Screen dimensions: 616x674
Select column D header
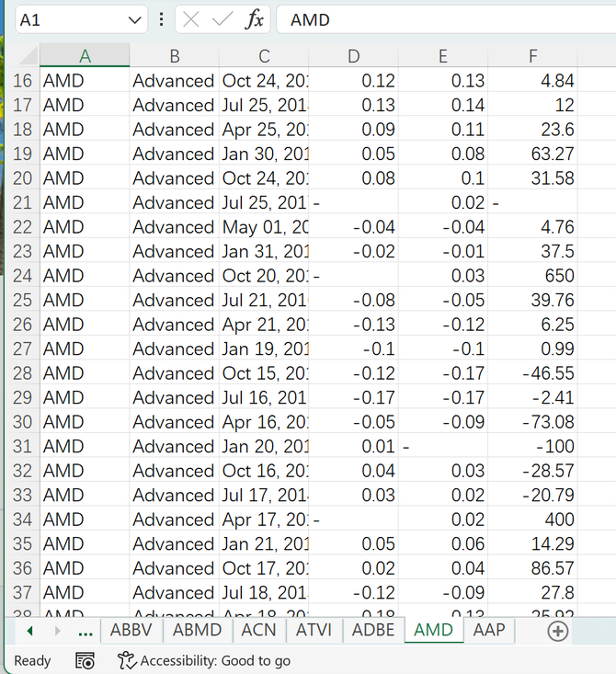point(353,56)
